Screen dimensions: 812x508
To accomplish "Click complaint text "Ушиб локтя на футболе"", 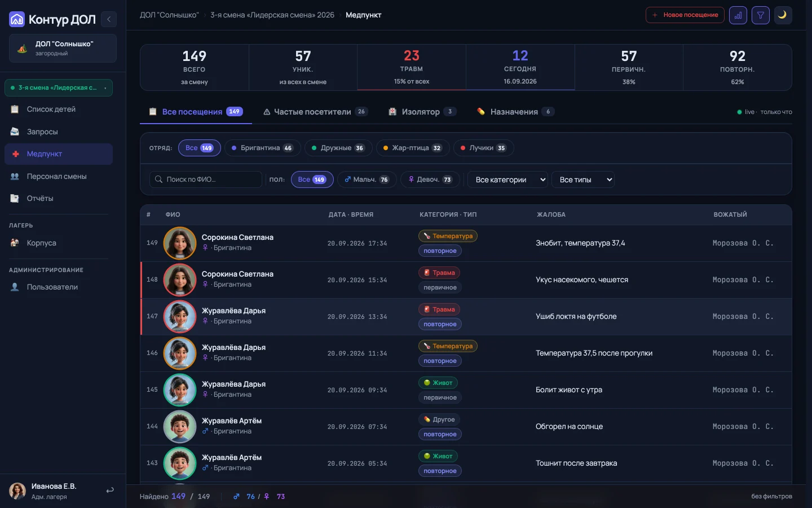I will (576, 317).
